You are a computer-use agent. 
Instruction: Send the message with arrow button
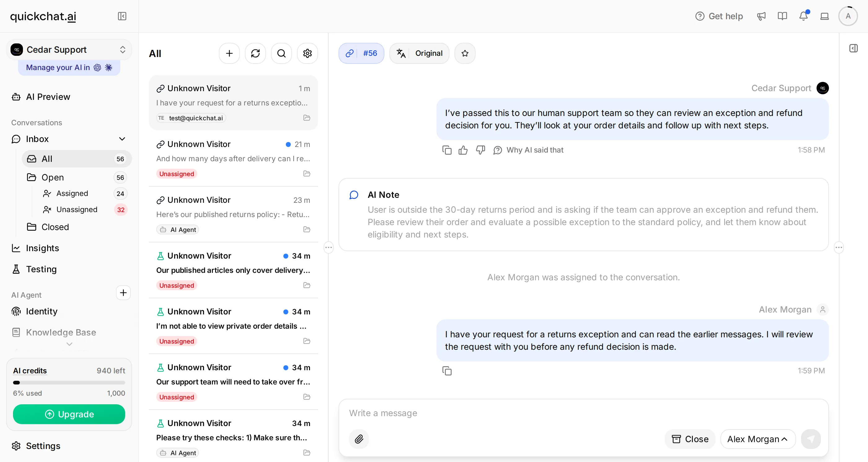810,439
